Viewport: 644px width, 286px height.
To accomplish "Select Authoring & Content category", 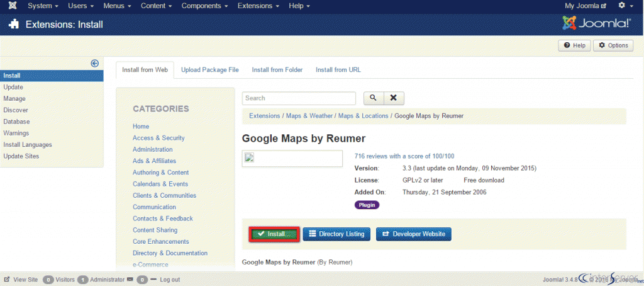I will click(160, 173).
